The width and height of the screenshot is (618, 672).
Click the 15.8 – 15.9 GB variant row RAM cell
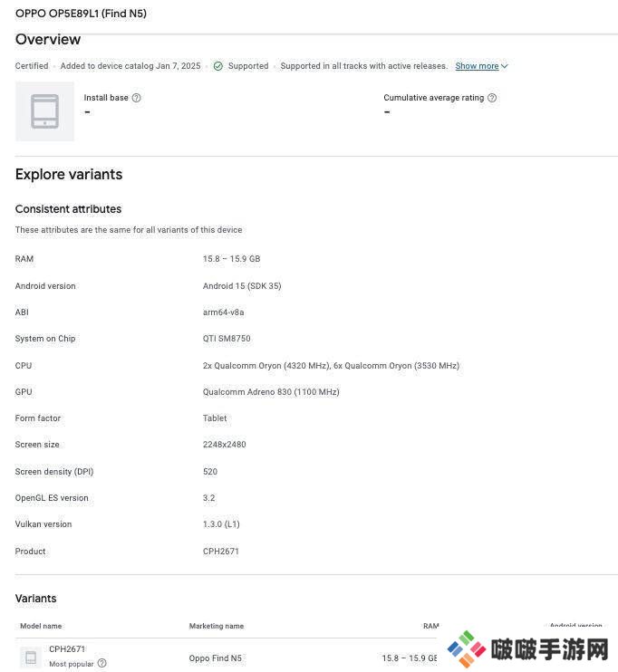(410, 658)
